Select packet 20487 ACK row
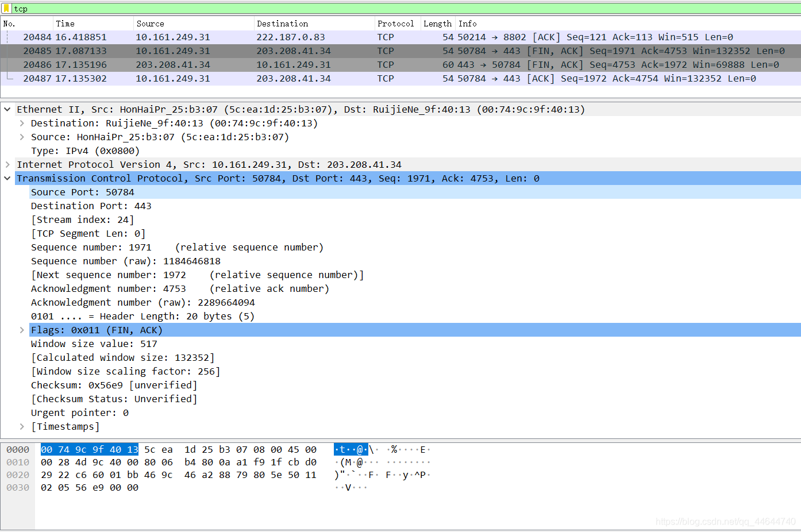 click(x=400, y=79)
